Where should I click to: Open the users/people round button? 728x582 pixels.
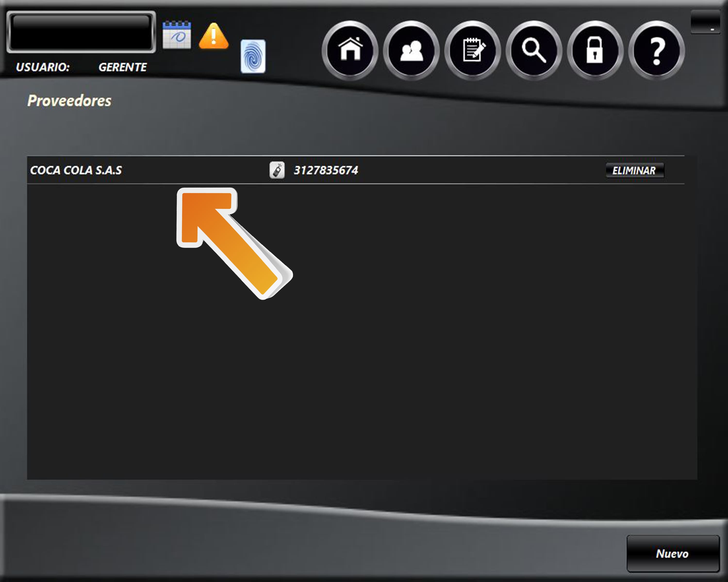click(411, 51)
